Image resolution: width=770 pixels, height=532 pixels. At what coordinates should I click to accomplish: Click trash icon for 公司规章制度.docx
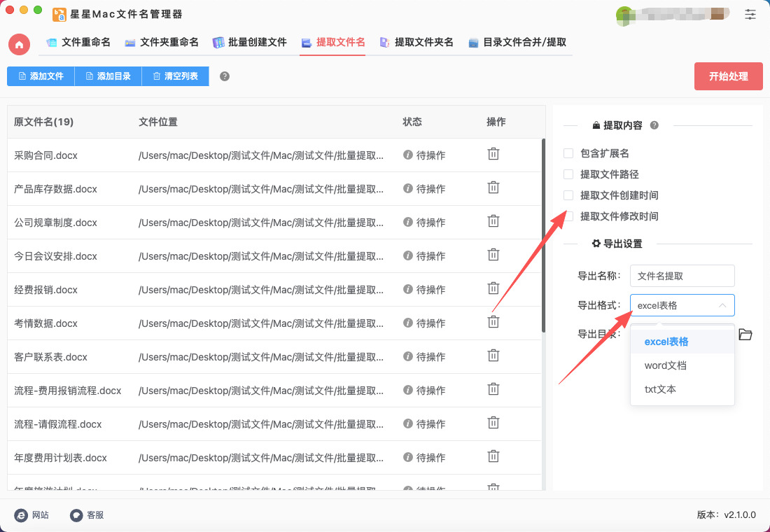coord(493,222)
